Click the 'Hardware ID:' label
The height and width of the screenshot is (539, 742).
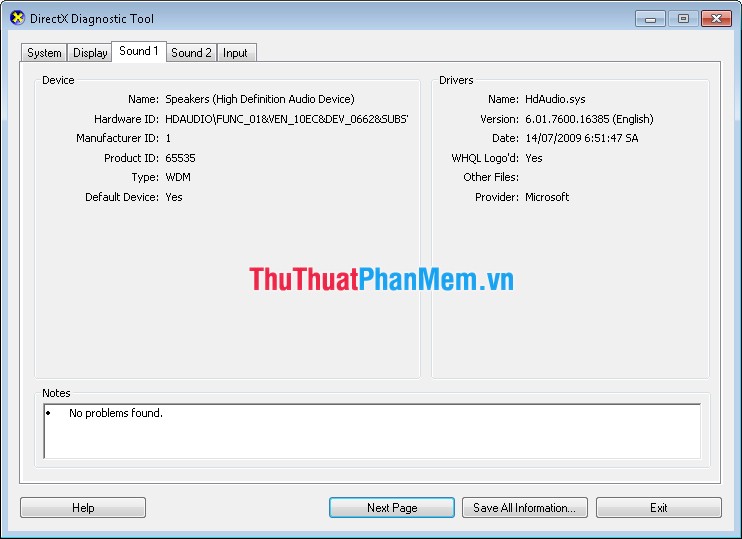coord(126,119)
